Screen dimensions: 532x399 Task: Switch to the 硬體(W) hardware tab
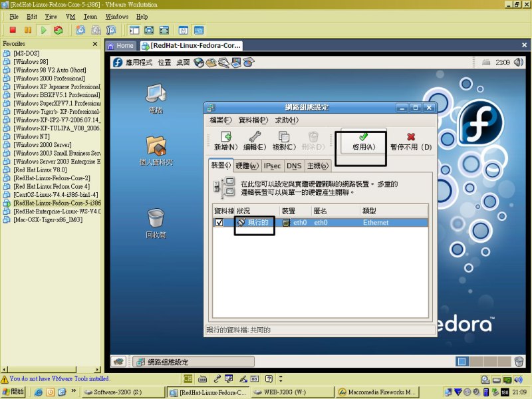coord(247,166)
